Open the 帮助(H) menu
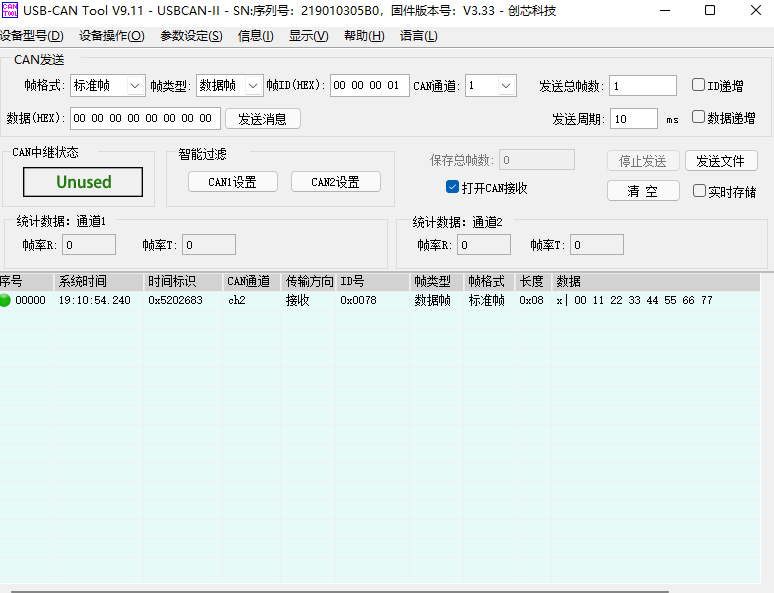774x593 pixels. click(364, 36)
